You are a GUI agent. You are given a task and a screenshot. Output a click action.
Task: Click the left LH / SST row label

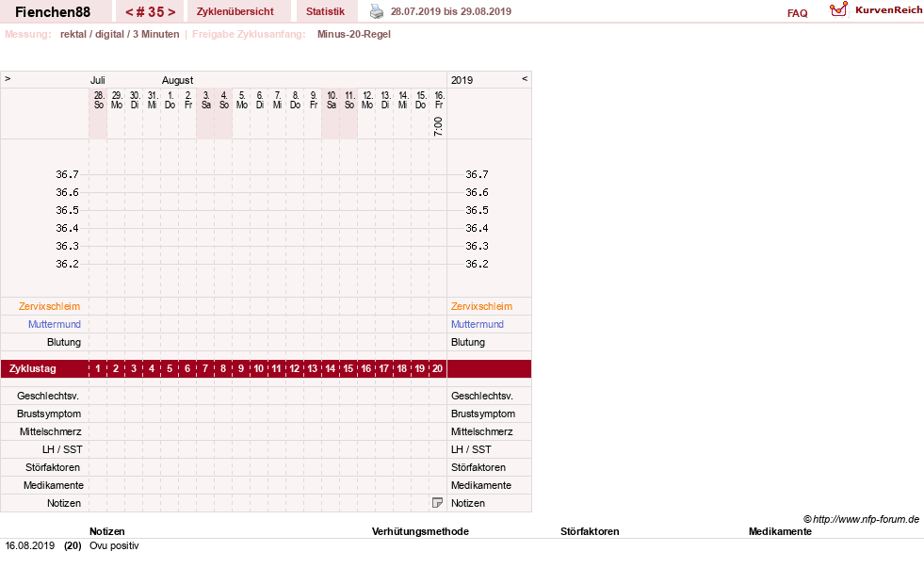[x=62, y=449]
